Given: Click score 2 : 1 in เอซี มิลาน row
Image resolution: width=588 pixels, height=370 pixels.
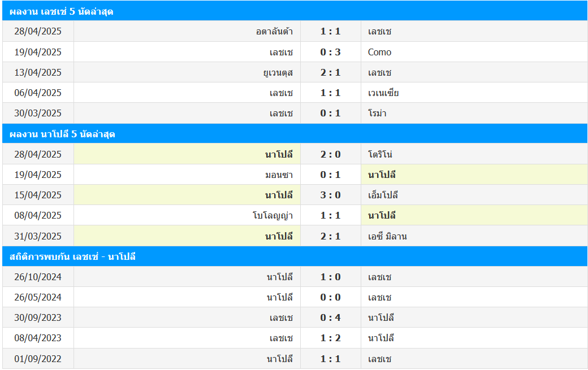Looking at the screenshot, I should point(330,236).
